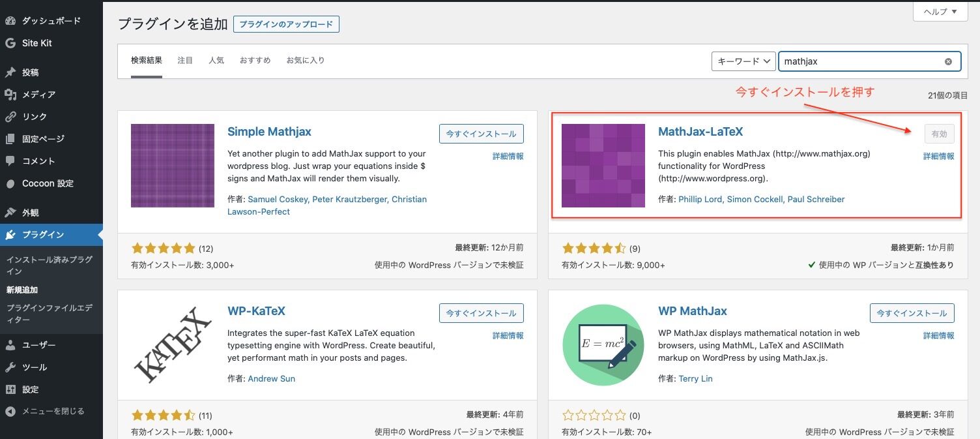Viewport: 980px width, 439px height.
Task: Switch to the おすすめ tab
Action: point(255,60)
